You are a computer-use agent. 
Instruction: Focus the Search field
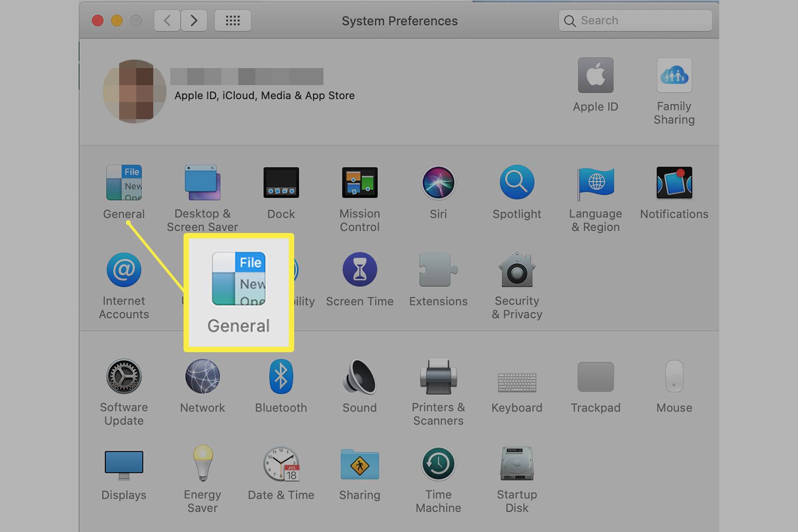click(x=635, y=21)
